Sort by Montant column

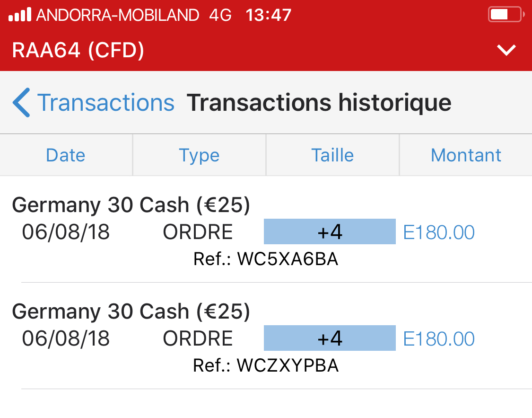[x=466, y=155]
